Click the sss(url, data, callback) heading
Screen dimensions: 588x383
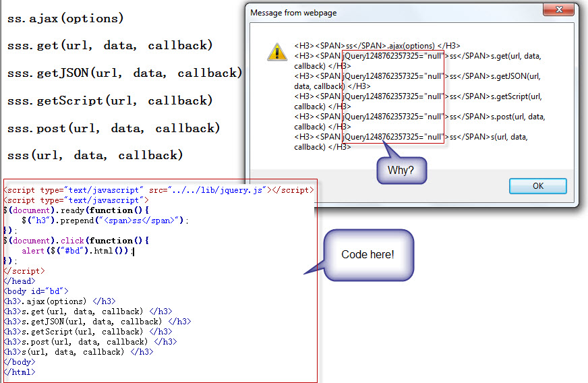pos(95,155)
